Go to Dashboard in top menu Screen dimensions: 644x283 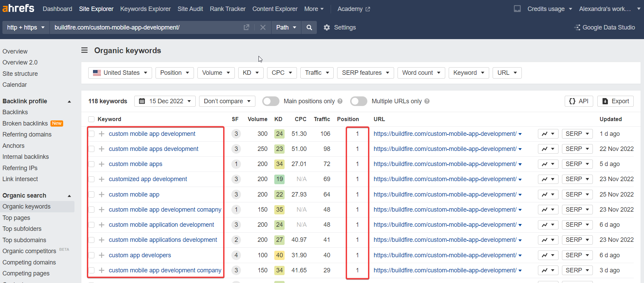point(57,9)
